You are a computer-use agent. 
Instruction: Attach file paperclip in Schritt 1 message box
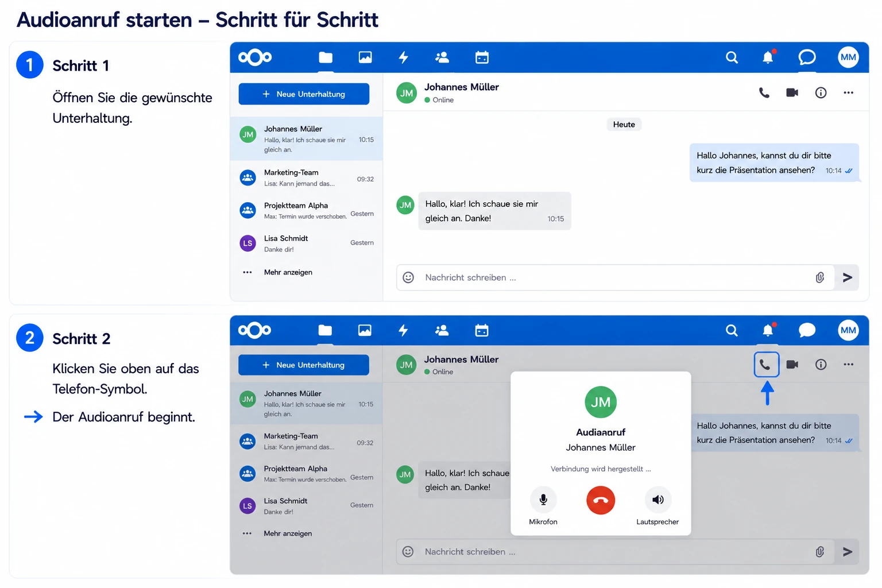820,277
